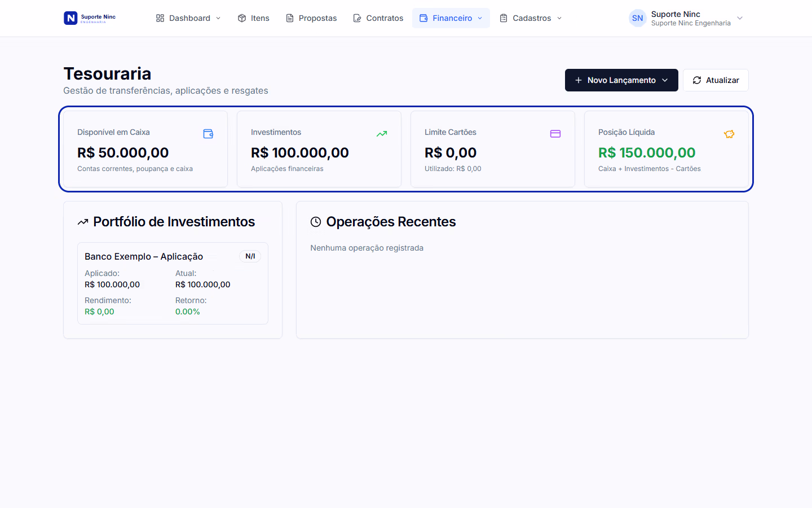Open the Novo Lançamento dropdown arrow
This screenshot has height=508, width=812.
[x=665, y=80]
